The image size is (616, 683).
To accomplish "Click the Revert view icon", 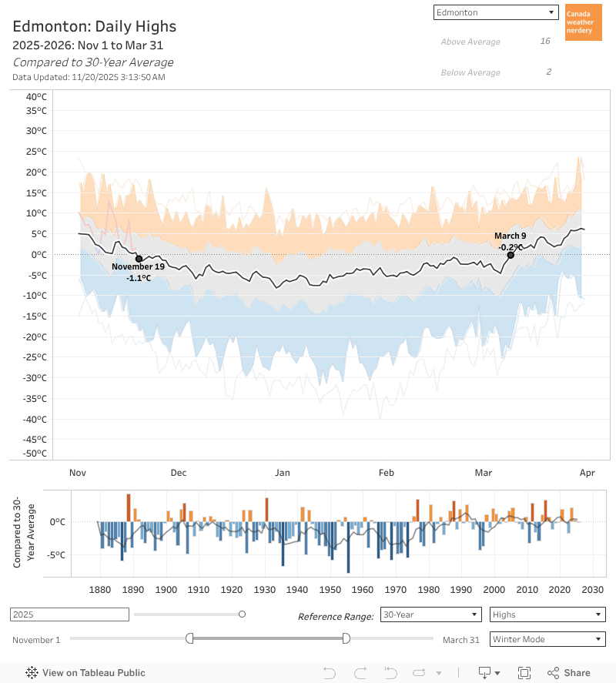I will coord(390,672).
